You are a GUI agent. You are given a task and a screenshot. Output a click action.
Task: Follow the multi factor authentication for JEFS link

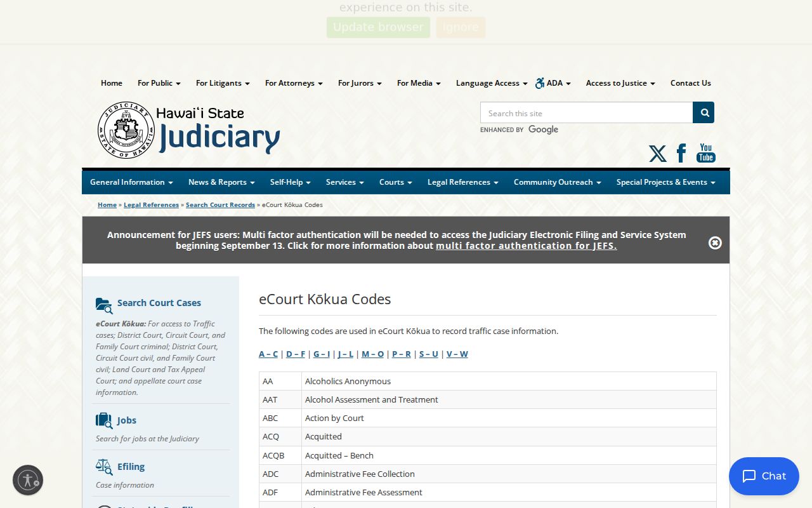coord(527,246)
